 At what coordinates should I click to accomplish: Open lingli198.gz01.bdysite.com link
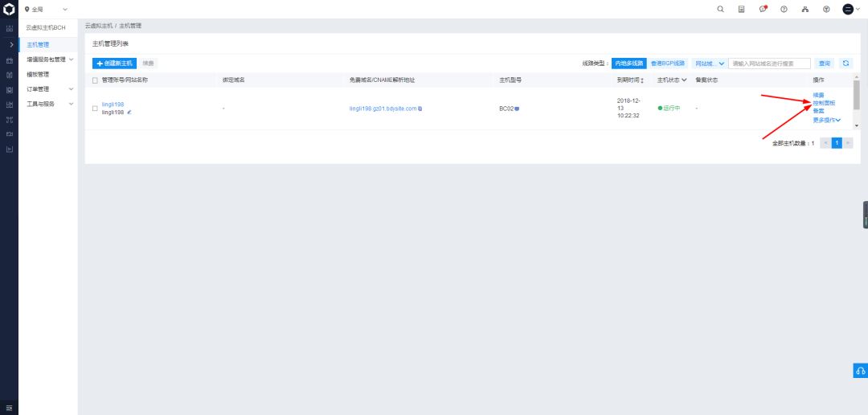(x=383, y=109)
